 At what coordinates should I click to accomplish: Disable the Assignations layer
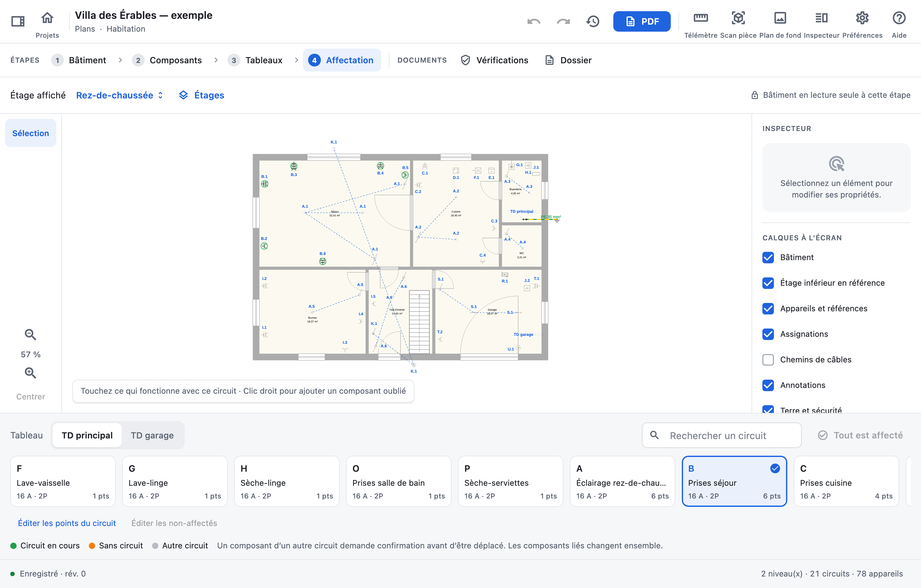[x=768, y=334]
